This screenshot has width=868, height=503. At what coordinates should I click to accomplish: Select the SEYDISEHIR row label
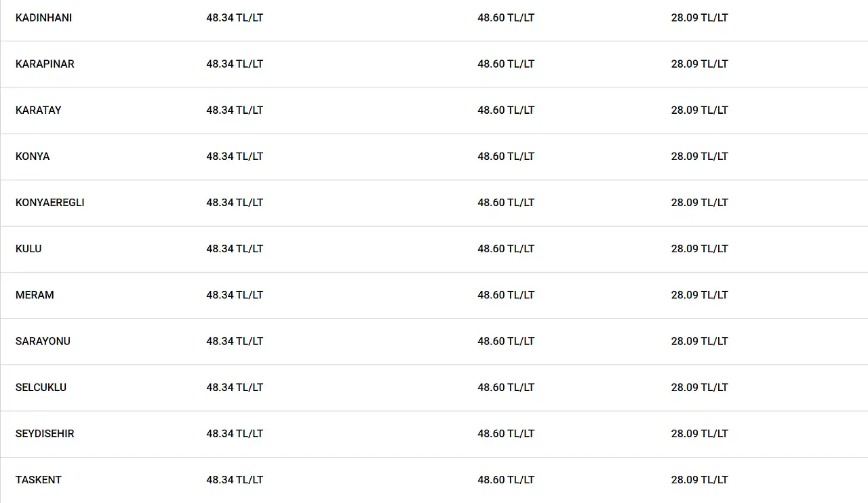tap(45, 433)
